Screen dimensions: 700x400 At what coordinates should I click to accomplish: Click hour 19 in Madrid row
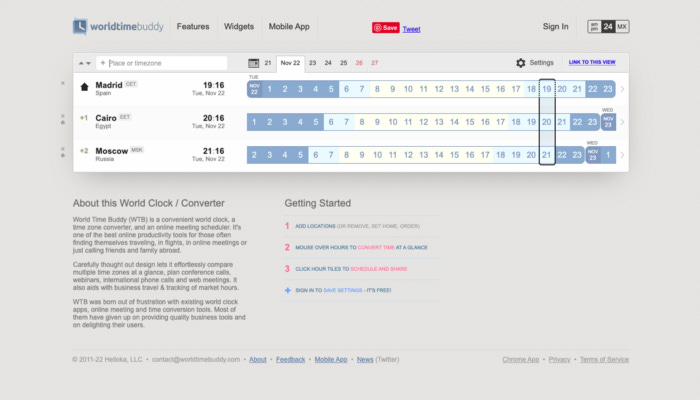pos(547,89)
